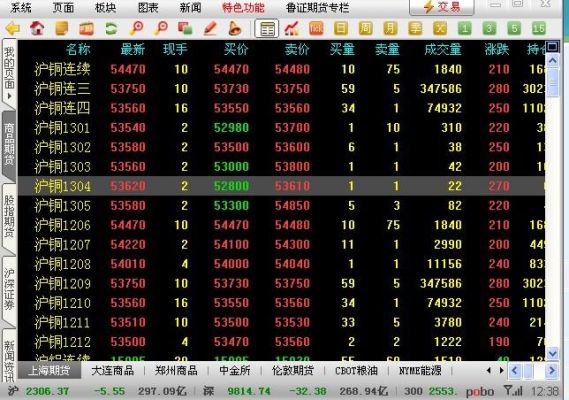Image resolution: width=569 pixels, height=400 pixels.
Task: Click the red screen panel icon
Action: [86, 29]
